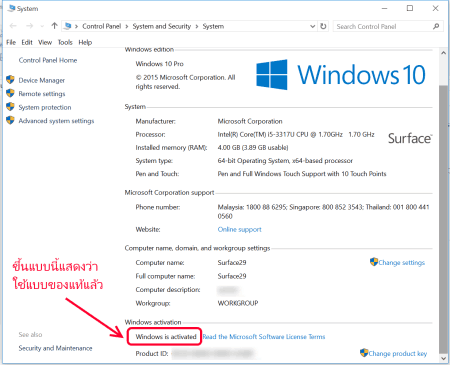
Task: Click Change product key
Action: [x=398, y=353]
